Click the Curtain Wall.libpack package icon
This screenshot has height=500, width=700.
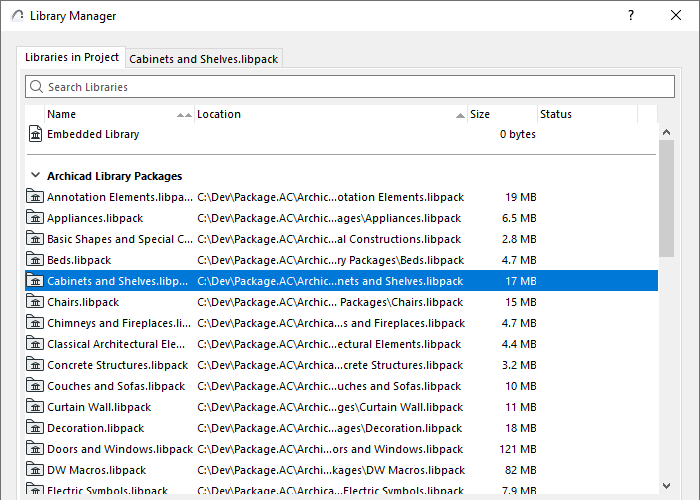[36, 407]
